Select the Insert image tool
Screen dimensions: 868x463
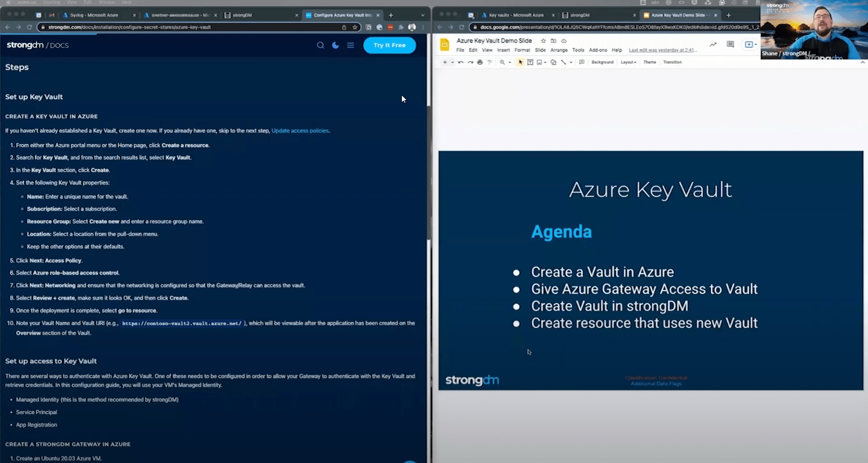pos(540,62)
